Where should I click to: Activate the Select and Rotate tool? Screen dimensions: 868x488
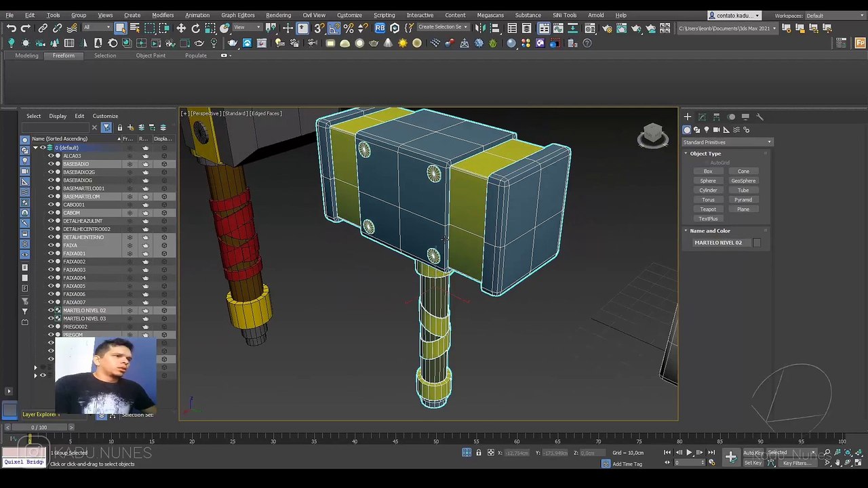[195, 28]
